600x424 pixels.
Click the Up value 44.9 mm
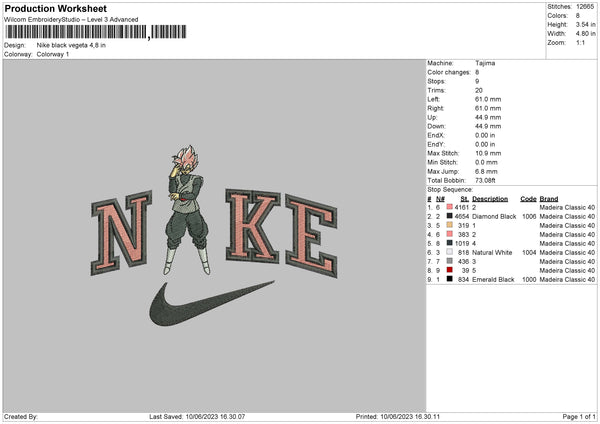click(488, 117)
